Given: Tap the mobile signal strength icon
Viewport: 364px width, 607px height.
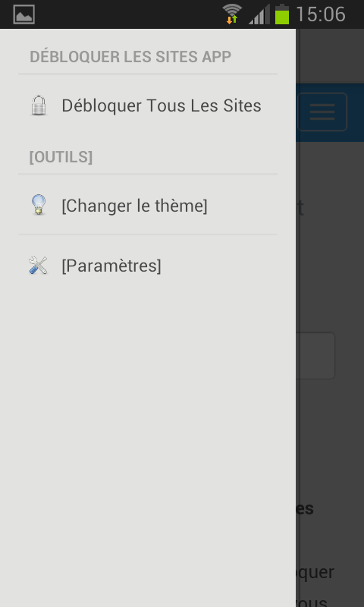Looking at the screenshot, I should [259, 14].
